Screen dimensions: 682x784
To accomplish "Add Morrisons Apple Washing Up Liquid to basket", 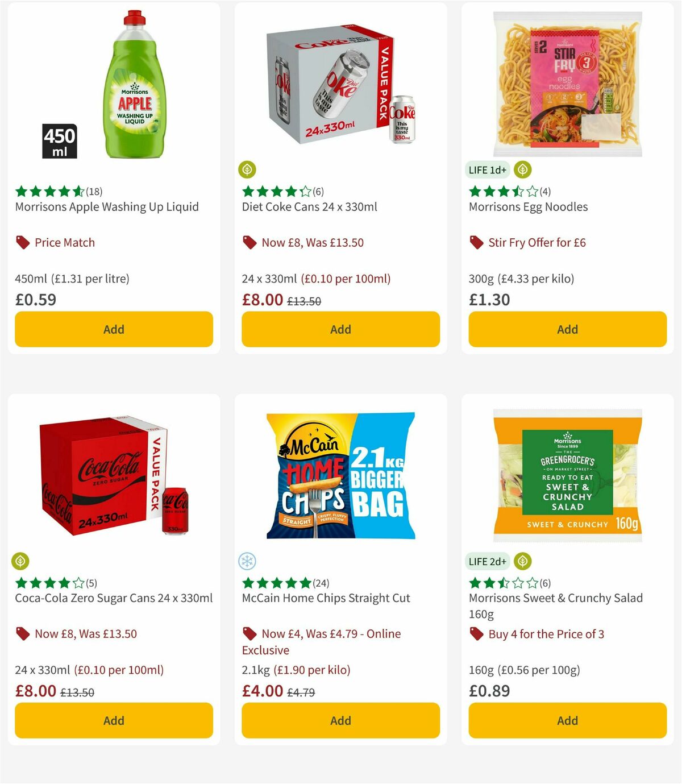I will tap(113, 329).
